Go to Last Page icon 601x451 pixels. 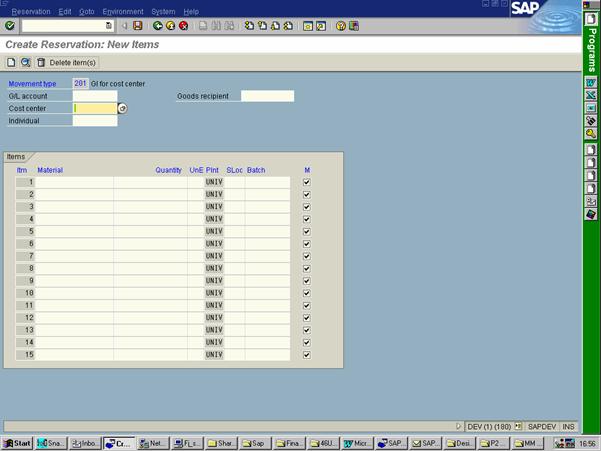[x=288, y=26]
